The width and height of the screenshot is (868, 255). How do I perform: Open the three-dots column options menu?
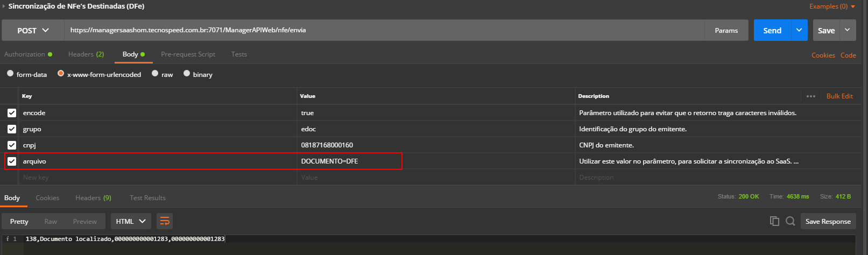point(811,96)
